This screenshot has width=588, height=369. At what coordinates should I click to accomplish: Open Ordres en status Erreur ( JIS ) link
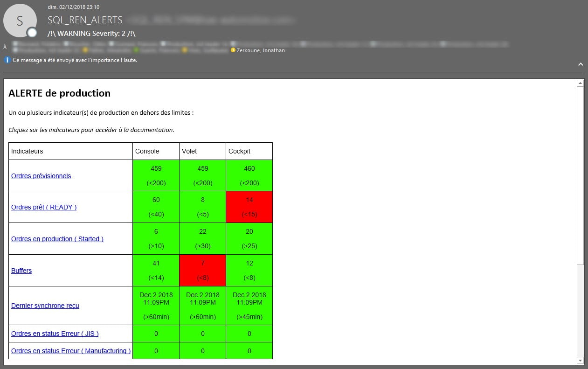coord(55,334)
